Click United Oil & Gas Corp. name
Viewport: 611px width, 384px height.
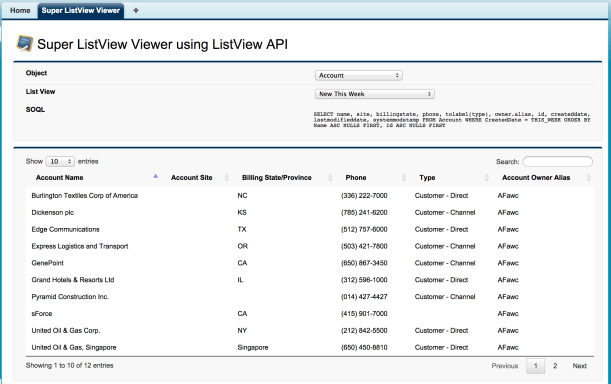(66, 331)
